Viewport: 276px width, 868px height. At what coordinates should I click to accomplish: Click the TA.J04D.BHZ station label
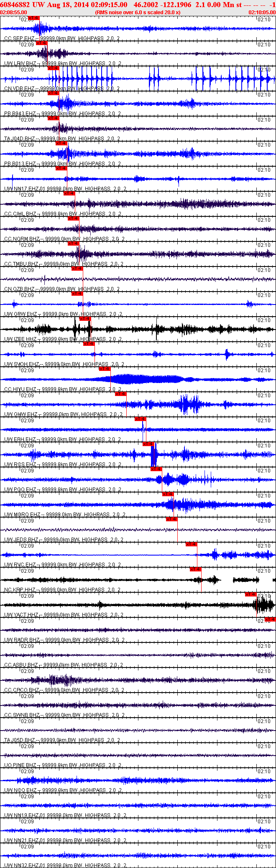click(x=20, y=139)
